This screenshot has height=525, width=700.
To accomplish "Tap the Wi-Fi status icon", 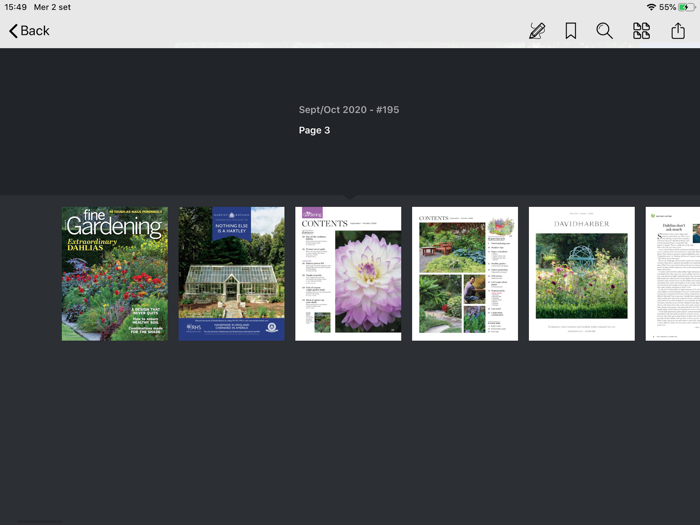I will pos(651,7).
